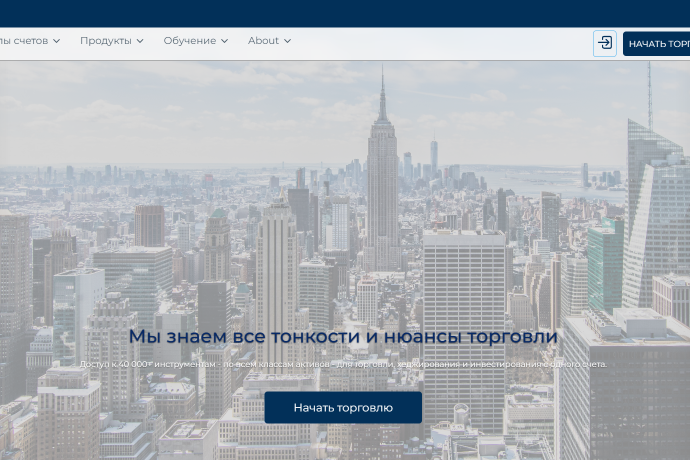Click the login arrow icon
The image size is (690, 460).
coord(605,44)
